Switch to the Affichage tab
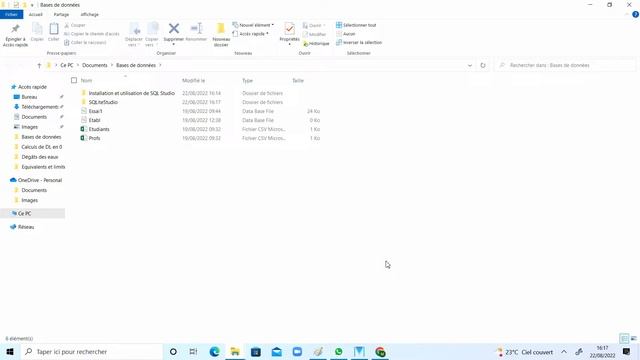This screenshot has width=640, height=360. (89, 14)
